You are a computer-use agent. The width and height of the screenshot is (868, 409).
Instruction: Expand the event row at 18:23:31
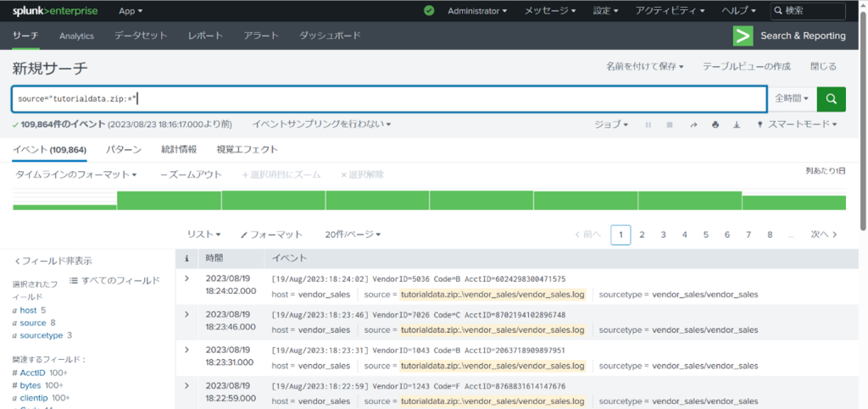pyautogui.click(x=187, y=351)
